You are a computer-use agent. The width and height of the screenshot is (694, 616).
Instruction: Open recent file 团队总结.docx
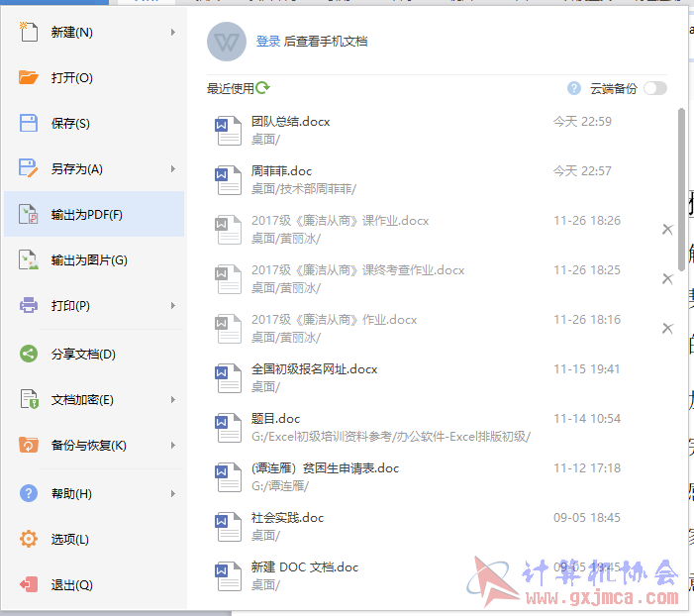coord(441,131)
